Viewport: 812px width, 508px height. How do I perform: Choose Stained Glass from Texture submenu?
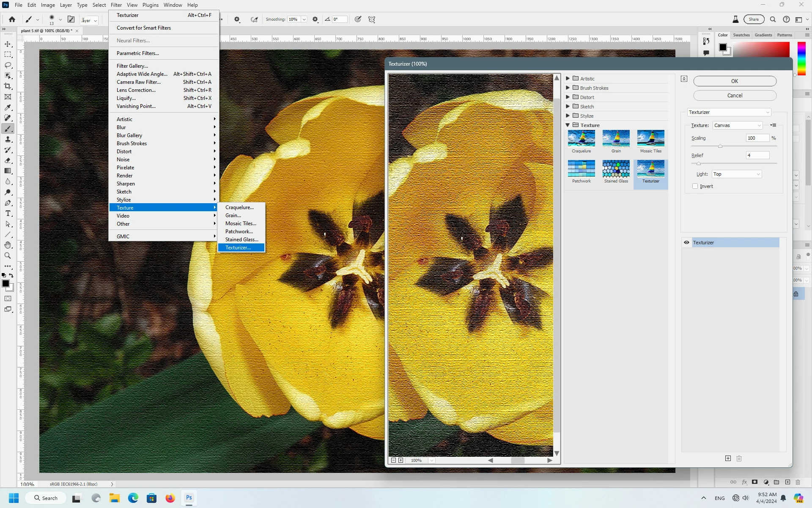click(x=241, y=240)
